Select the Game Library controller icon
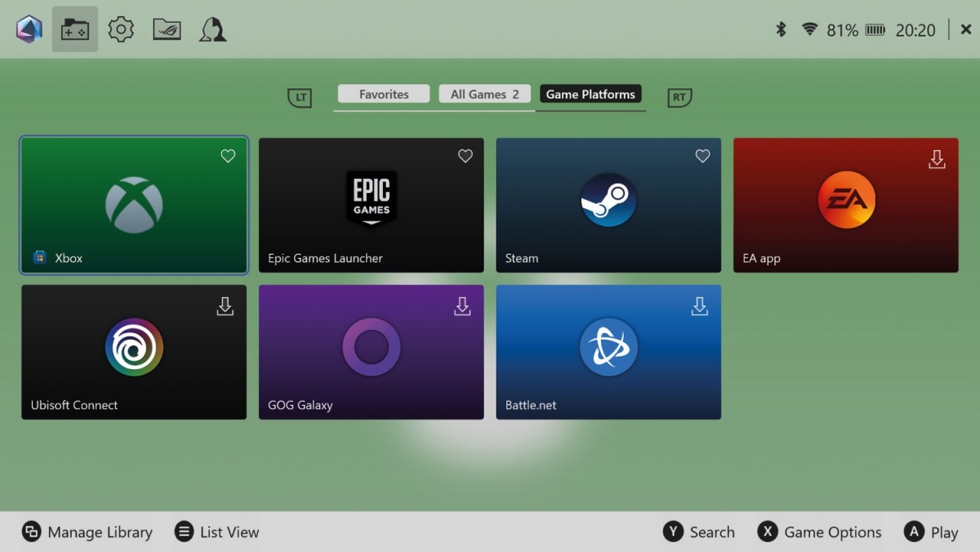This screenshot has width=980, height=552. [75, 29]
